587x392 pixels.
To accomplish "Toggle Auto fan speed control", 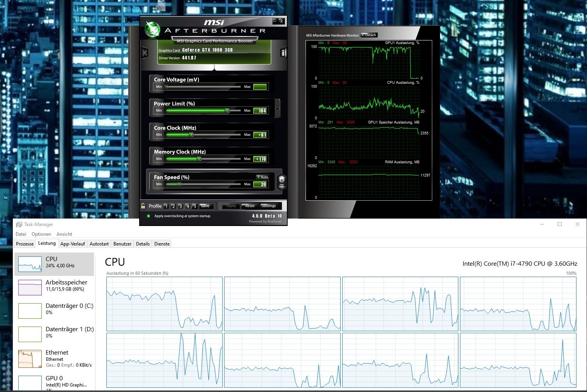I will [x=263, y=177].
